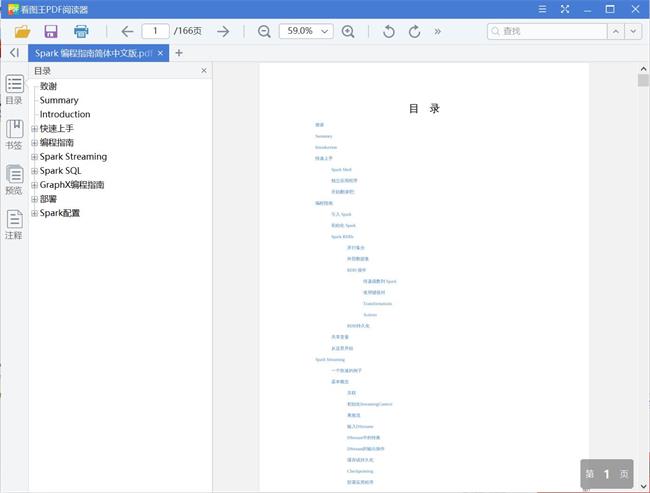Screen dimensions: 650x493
Task: Expand the Spark配置 tree node
Action: pos(34,213)
